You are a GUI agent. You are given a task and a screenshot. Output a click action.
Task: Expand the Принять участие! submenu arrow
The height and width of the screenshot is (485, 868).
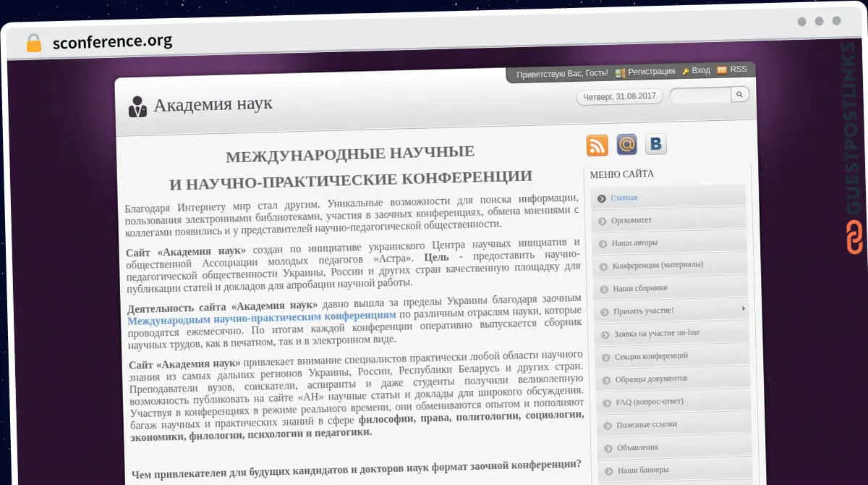(x=743, y=309)
